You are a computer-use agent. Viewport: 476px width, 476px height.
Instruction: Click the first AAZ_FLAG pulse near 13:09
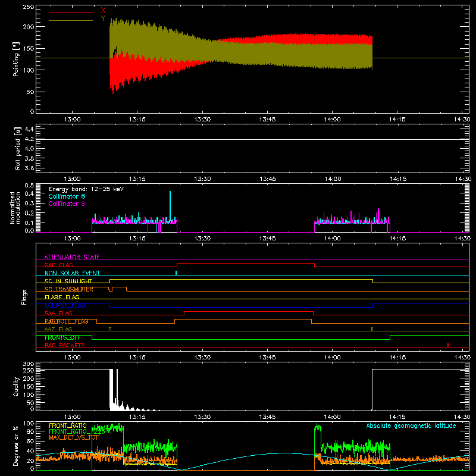[110, 330]
